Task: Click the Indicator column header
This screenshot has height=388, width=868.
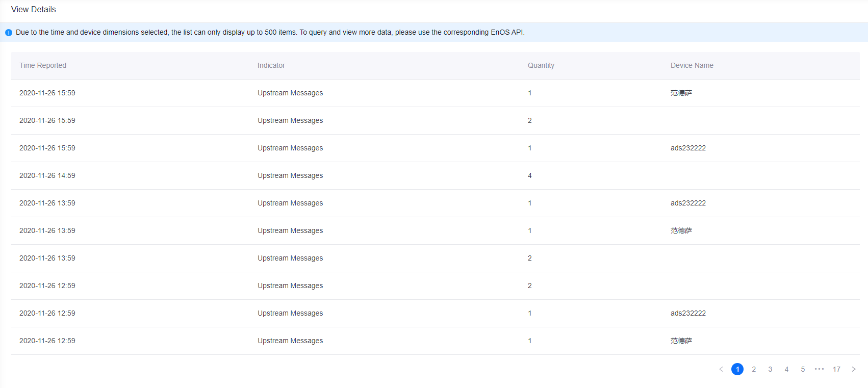Action: [271, 65]
